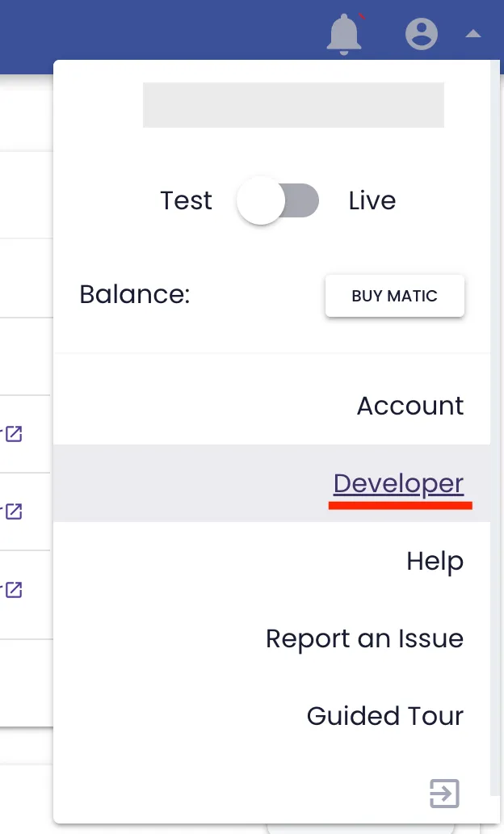
Task: Select the Test mode label
Action: (x=186, y=200)
